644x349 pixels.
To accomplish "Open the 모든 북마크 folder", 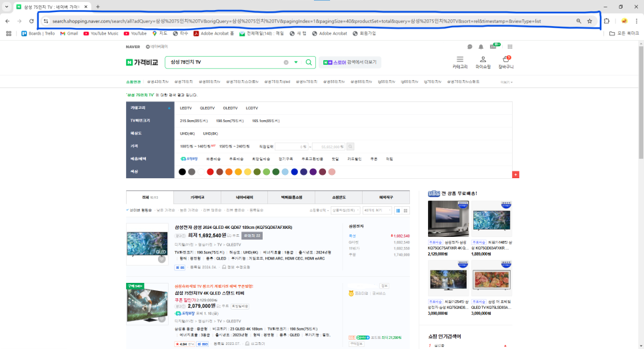I will tap(624, 33).
